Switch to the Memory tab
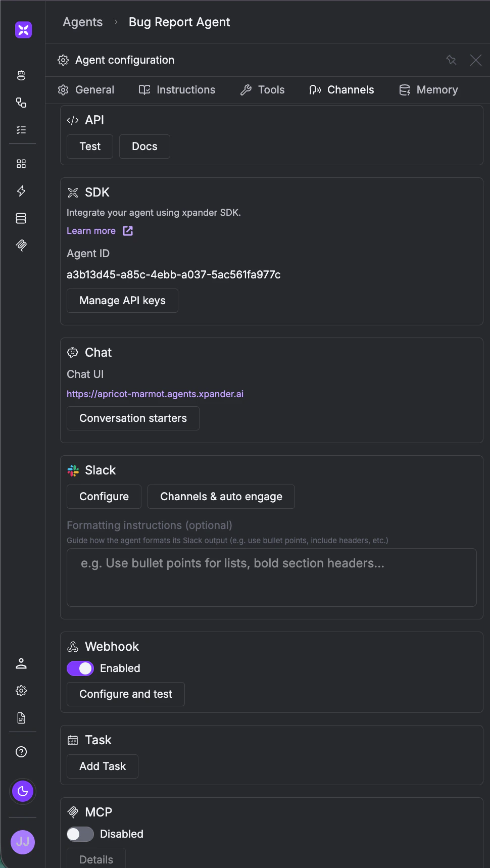The width and height of the screenshot is (490, 868). (428, 90)
